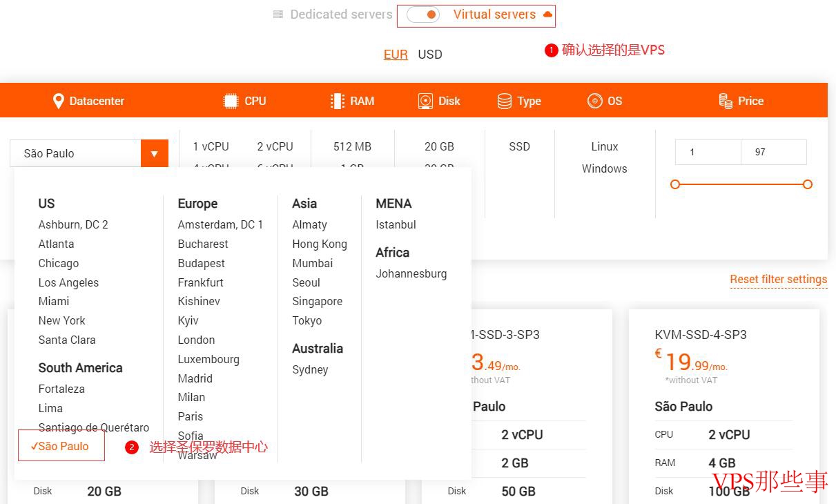Image resolution: width=836 pixels, height=504 pixels.
Task: Click the OS disc icon
Action: click(595, 101)
